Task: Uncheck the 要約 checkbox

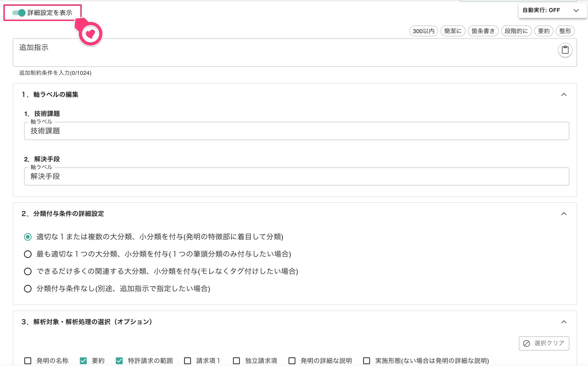Action: (x=83, y=361)
